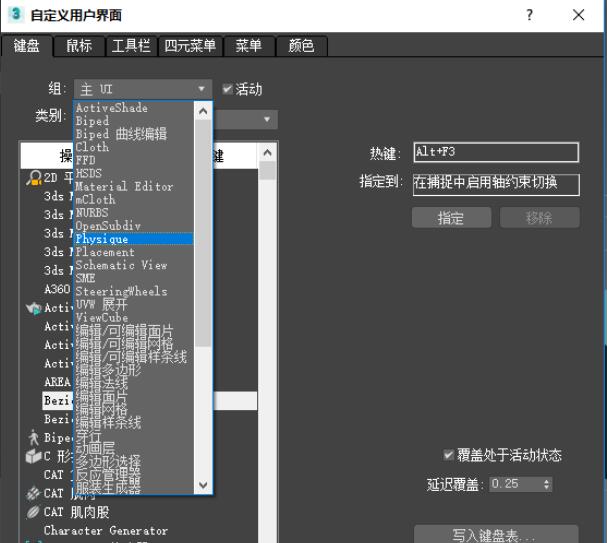The image size is (607, 543).
Task: Click the CAT 肌肉股 icon
Action: (x=34, y=512)
